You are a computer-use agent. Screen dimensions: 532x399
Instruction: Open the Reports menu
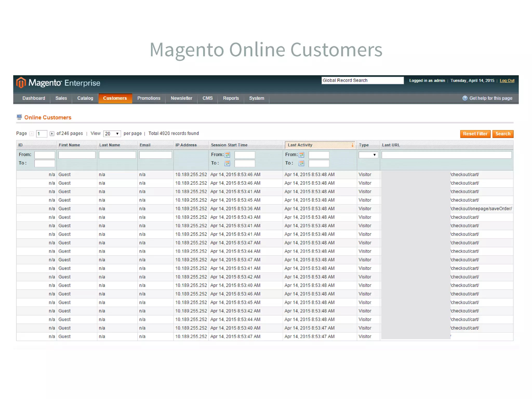231,98
